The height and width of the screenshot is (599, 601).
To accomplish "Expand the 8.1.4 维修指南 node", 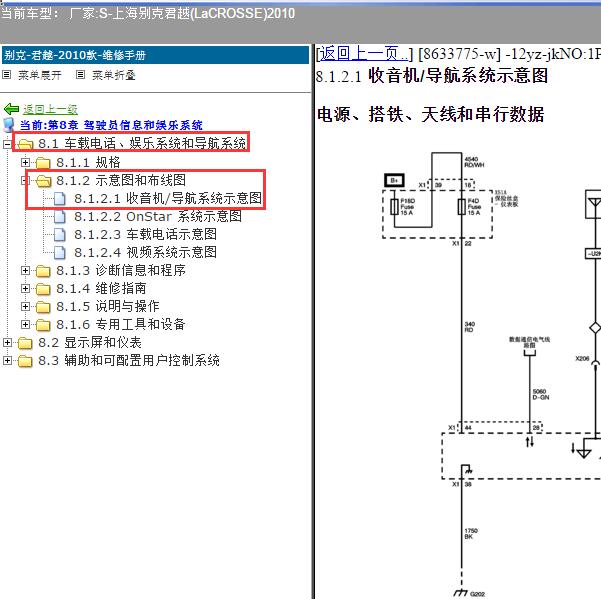I will point(25,289).
